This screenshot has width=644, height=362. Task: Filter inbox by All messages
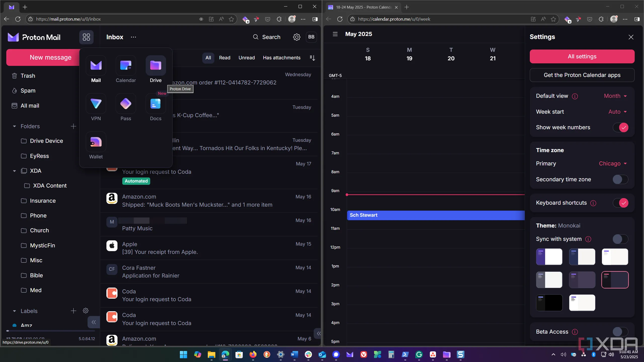point(208,58)
